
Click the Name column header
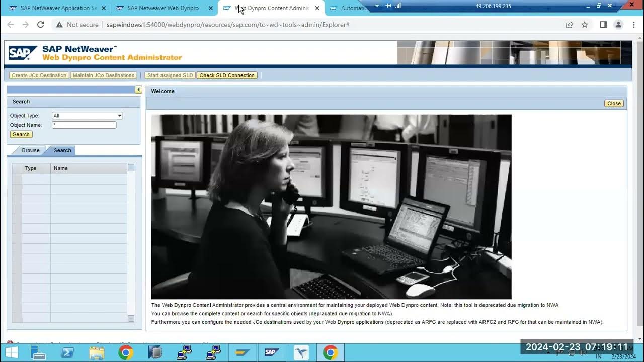point(89,168)
